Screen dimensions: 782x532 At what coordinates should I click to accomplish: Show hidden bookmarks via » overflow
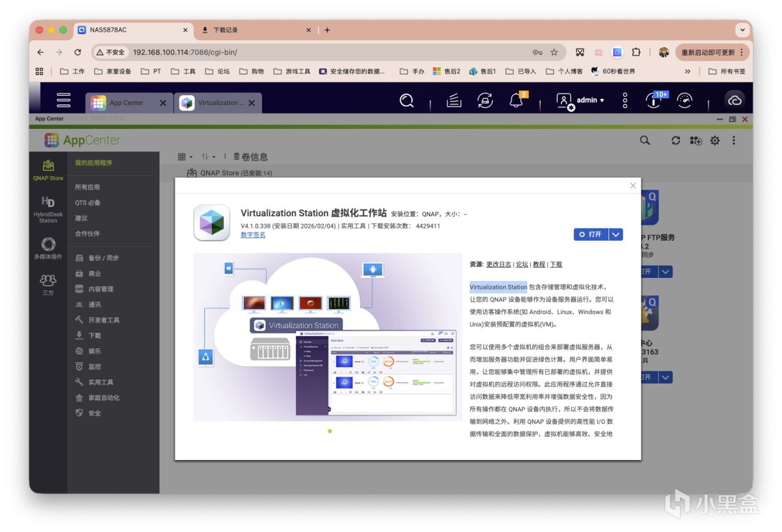pyautogui.click(x=687, y=71)
